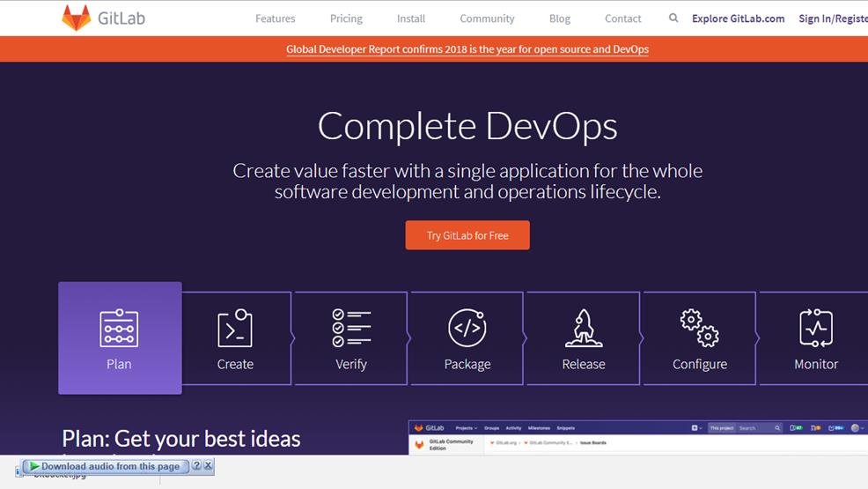868x489 pixels.
Task: Click the GitLab wordmark text
Action: (121, 19)
